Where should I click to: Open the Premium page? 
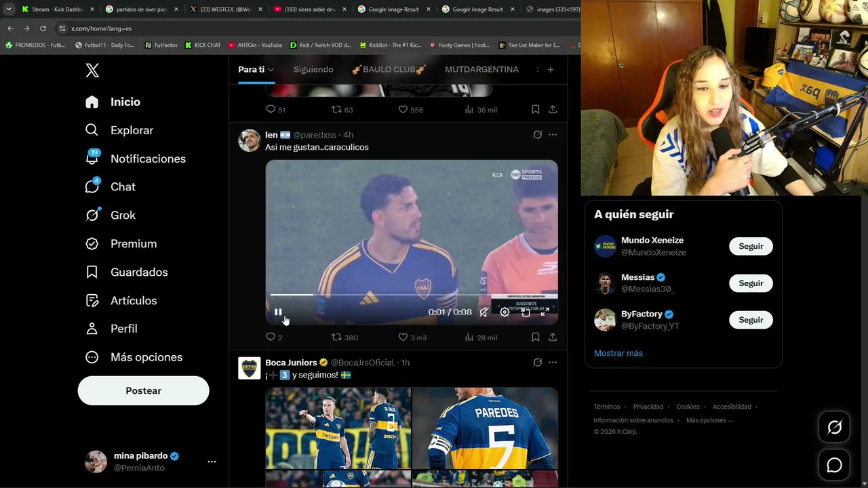(121, 243)
